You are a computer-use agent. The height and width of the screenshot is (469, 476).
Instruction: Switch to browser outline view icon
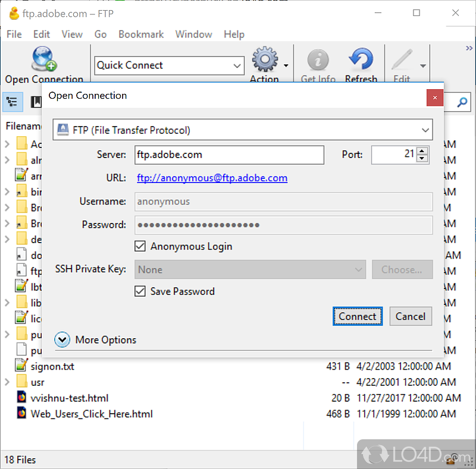click(12, 102)
